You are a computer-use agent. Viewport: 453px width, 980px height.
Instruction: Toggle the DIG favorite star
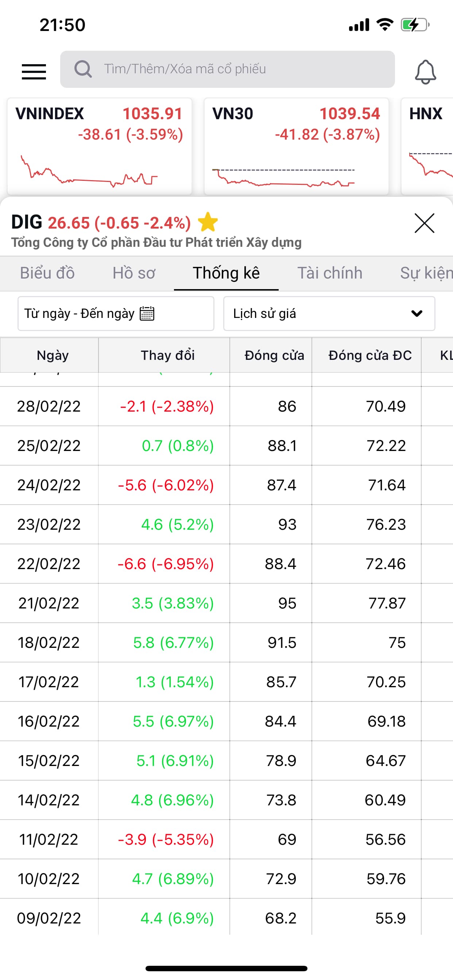208,222
